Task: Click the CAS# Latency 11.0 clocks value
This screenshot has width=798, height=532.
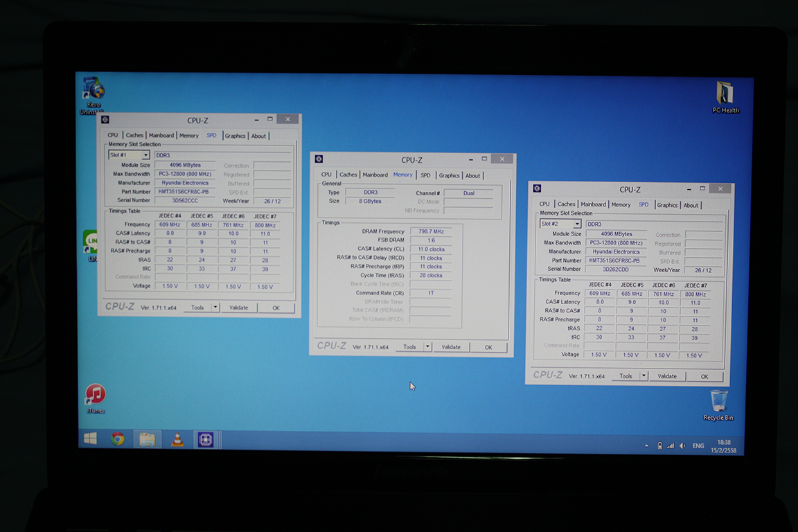Action: (431, 249)
